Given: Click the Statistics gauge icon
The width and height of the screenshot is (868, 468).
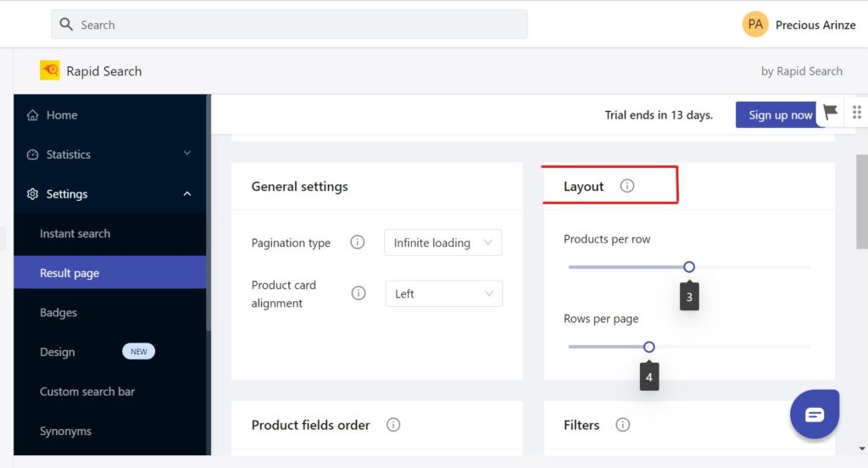Looking at the screenshot, I should [x=33, y=154].
